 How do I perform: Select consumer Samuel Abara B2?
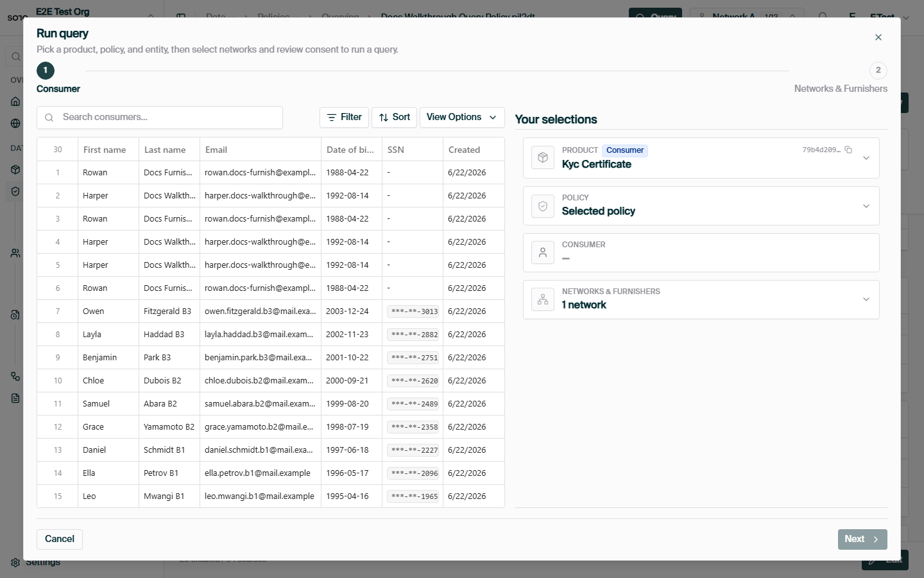pyautogui.click(x=271, y=404)
